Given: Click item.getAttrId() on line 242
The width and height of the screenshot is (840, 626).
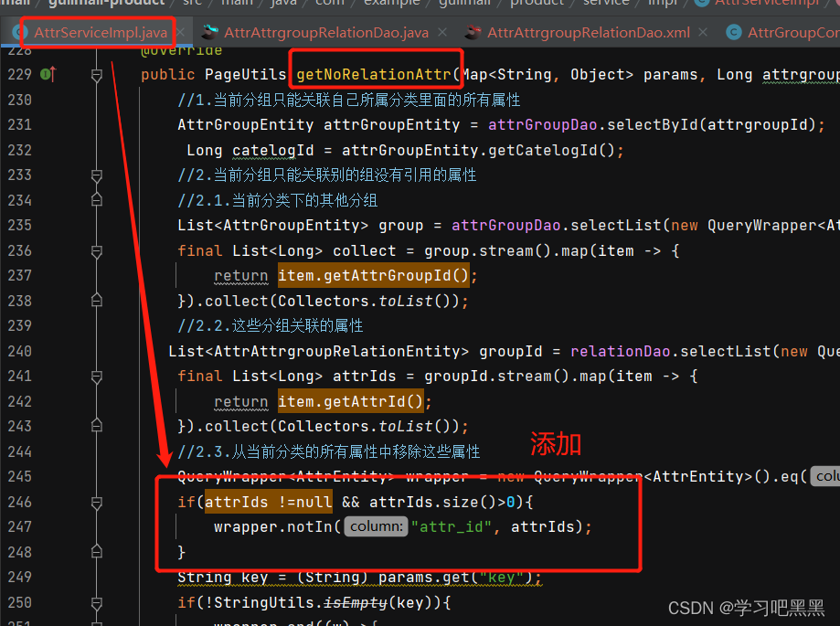Looking at the screenshot, I should [x=351, y=401].
